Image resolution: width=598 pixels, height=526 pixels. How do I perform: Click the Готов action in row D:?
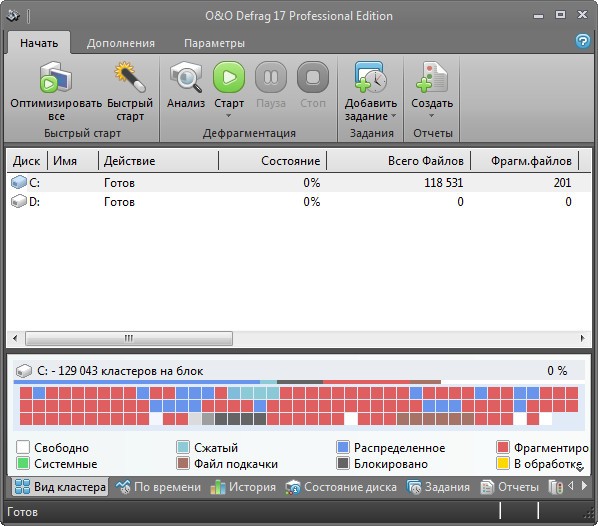click(x=119, y=202)
